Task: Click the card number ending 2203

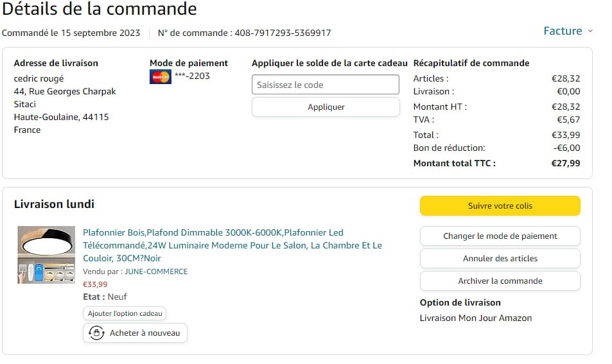Action: click(x=192, y=76)
